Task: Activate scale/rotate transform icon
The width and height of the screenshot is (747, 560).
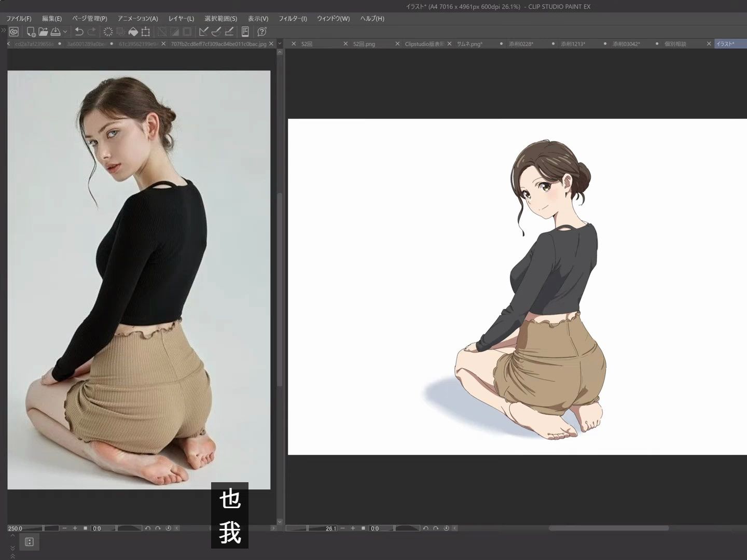Action: 146,32
